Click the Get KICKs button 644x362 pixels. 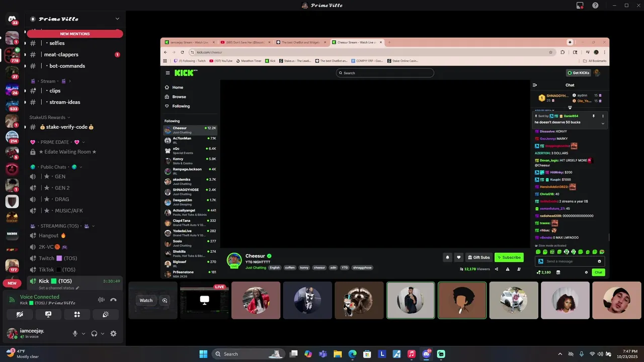point(579,73)
